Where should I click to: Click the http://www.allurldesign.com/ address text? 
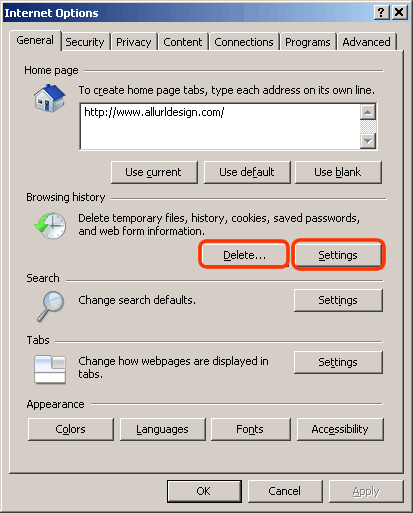pos(154,112)
